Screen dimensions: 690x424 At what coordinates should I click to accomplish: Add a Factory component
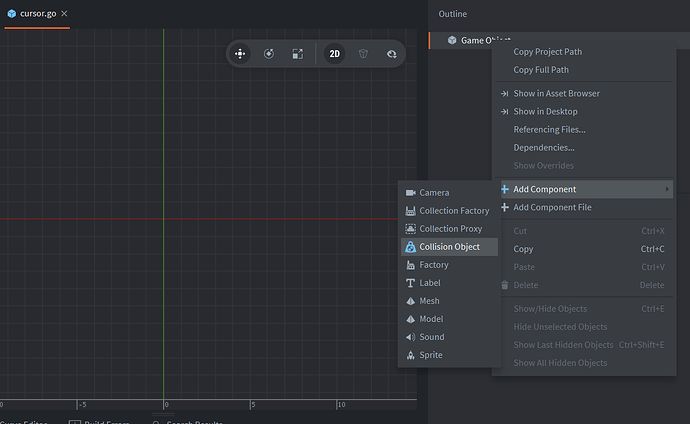point(449,265)
